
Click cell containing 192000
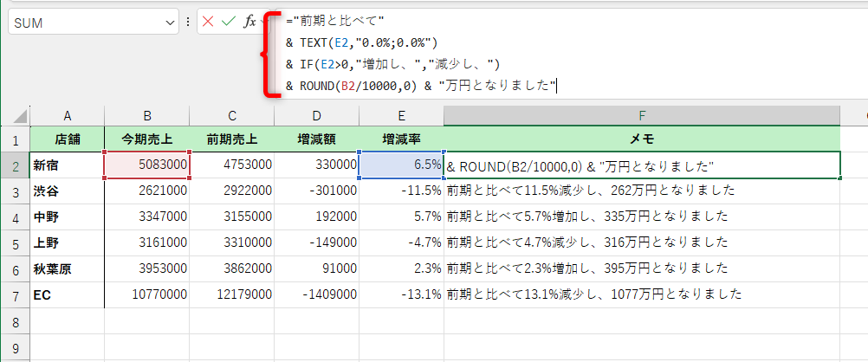(316, 217)
